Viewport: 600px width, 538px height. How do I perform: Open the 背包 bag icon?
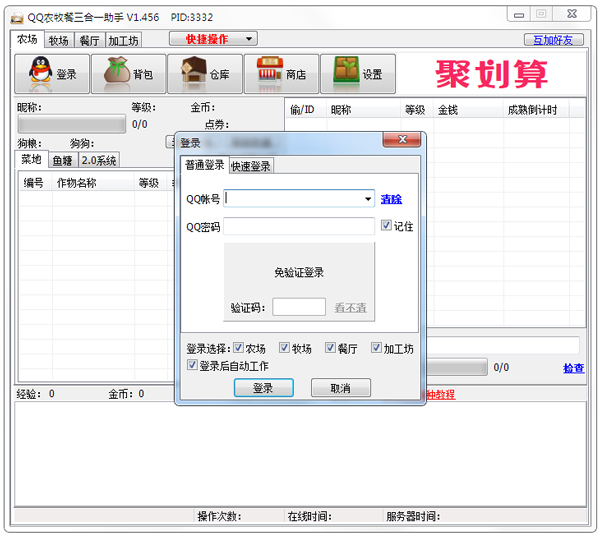click(x=129, y=74)
